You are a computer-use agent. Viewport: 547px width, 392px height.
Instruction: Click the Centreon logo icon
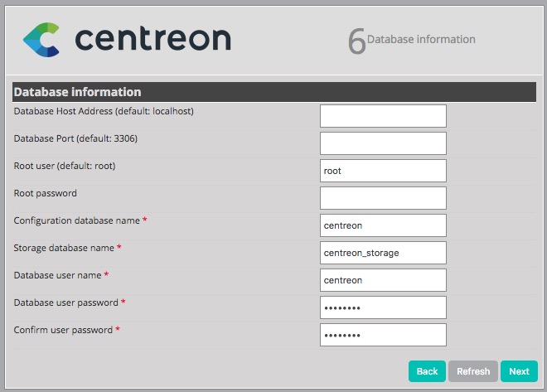click(x=41, y=40)
